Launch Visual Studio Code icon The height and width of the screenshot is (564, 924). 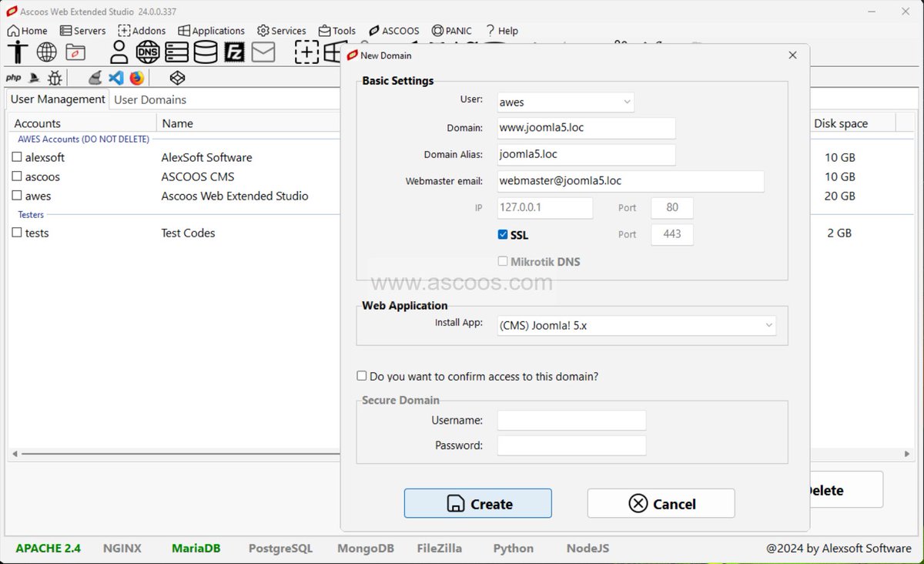(116, 78)
